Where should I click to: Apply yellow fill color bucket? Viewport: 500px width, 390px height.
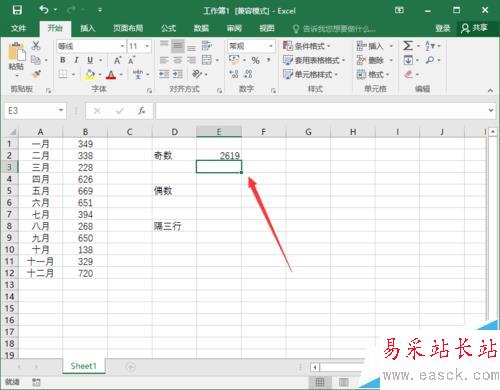(x=90, y=74)
